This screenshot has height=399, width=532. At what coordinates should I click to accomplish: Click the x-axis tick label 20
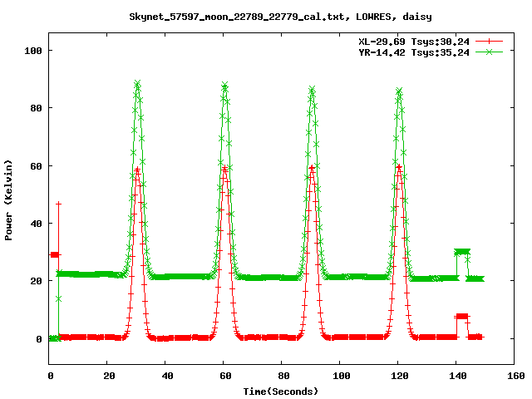tap(109, 376)
